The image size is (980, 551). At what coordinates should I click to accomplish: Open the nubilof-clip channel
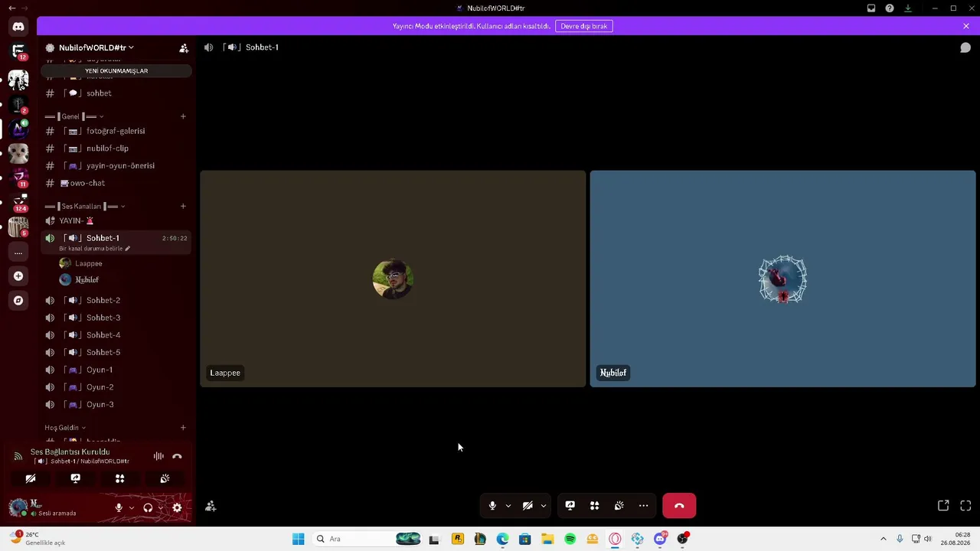pyautogui.click(x=116, y=148)
